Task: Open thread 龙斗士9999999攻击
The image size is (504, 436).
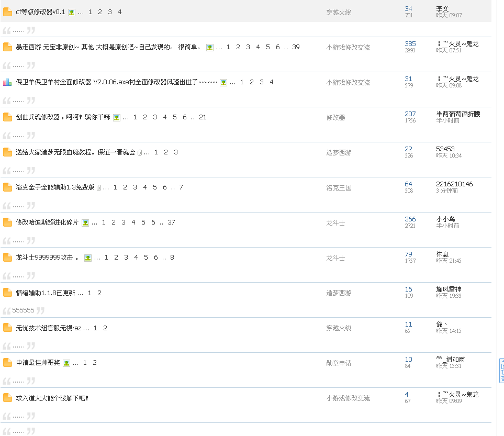Action: tap(47, 257)
